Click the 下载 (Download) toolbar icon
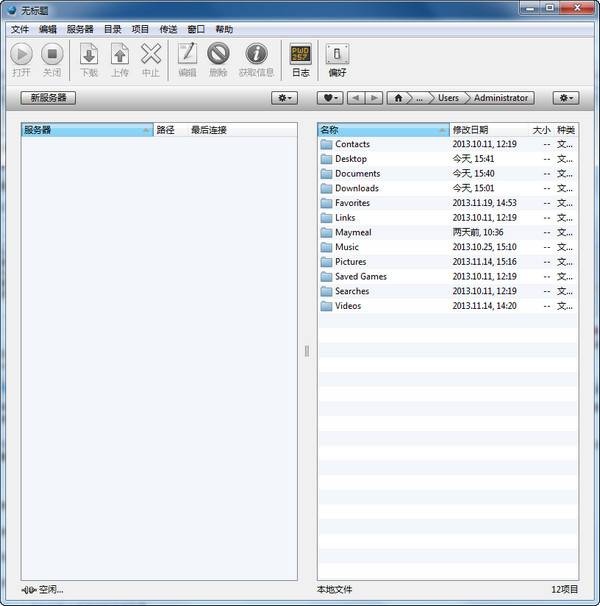 click(89, 55)
